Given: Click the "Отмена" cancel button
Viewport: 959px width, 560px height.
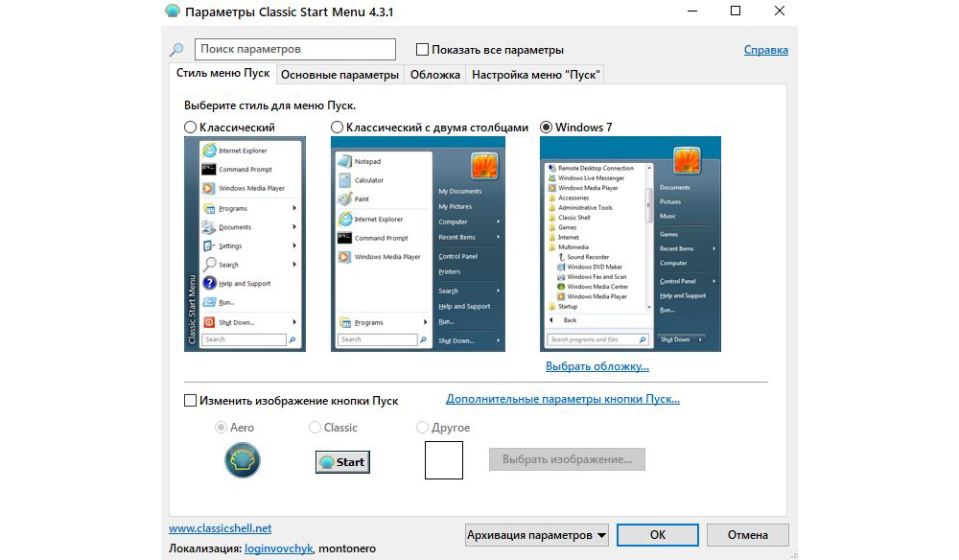Looking at the screenshot, I should click(x=747, y=535).
